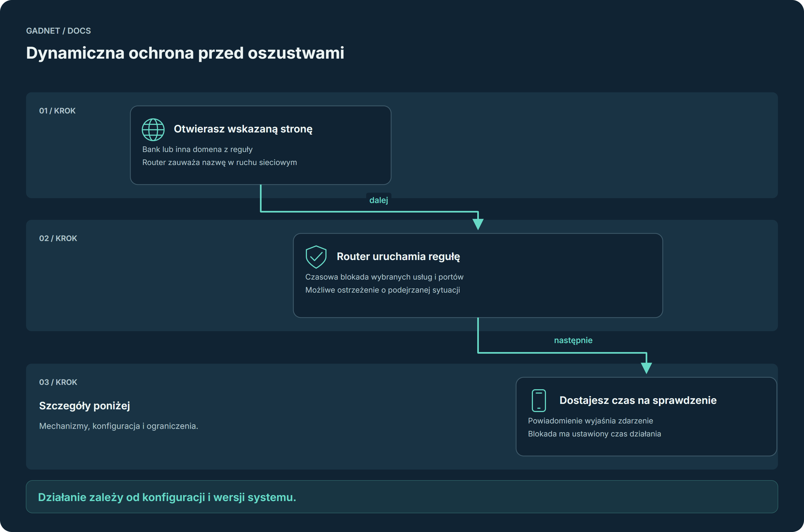The width and height of the screenshot is (804, 532).
Task: Click text 'Powiadomienie wyjaśnia zdarzenie'
Action: tap(591, 421)
